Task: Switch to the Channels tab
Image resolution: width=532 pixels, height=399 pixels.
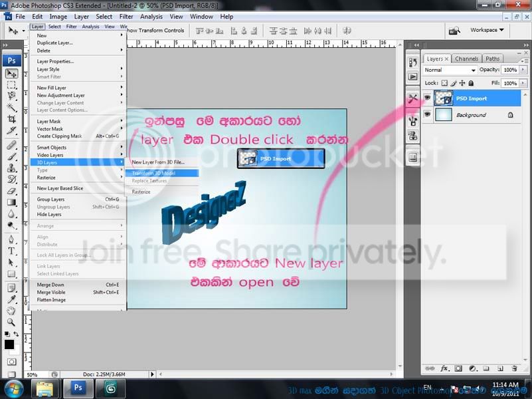Action: (466, 59)
